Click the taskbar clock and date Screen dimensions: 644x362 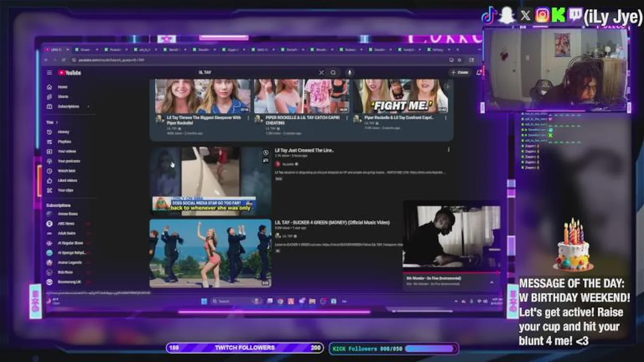click(x=496, y=301)
